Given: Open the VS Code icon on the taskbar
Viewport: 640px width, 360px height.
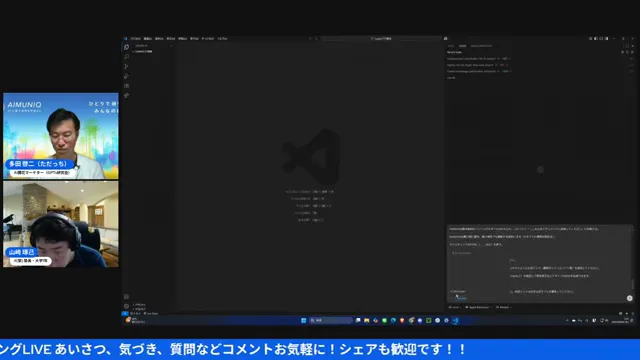Looking at the screenshot, I should (x=456, y=320).
